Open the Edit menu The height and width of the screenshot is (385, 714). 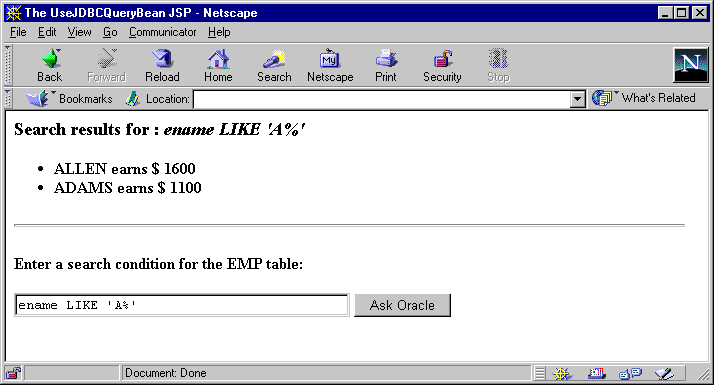(47, 32)
